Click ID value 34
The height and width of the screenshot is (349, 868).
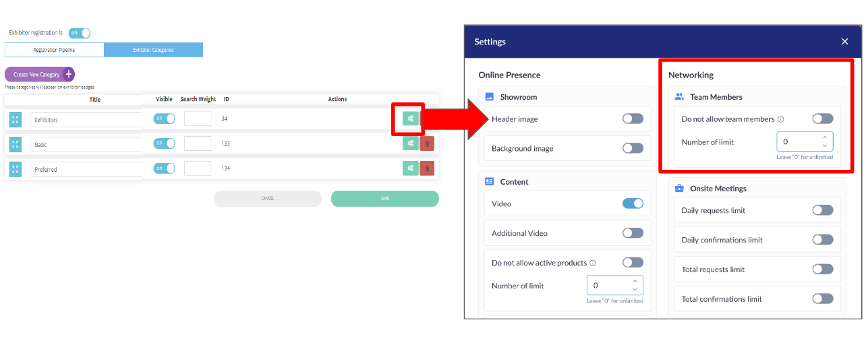point(224,119)
